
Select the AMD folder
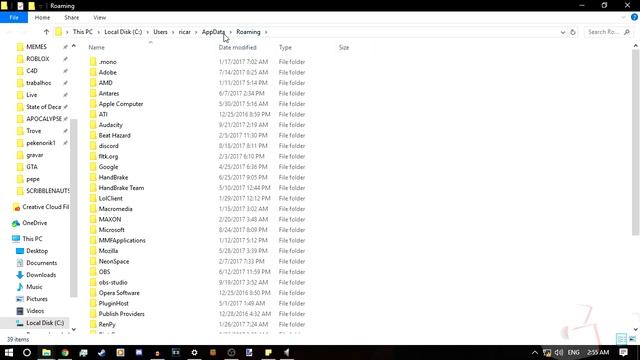click(x=105, y=83)
